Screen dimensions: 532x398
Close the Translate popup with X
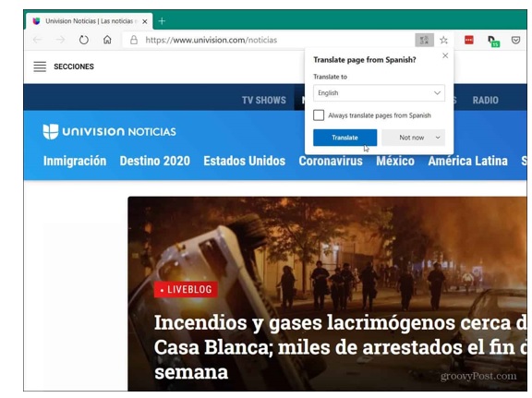click(x=445, y=55)
